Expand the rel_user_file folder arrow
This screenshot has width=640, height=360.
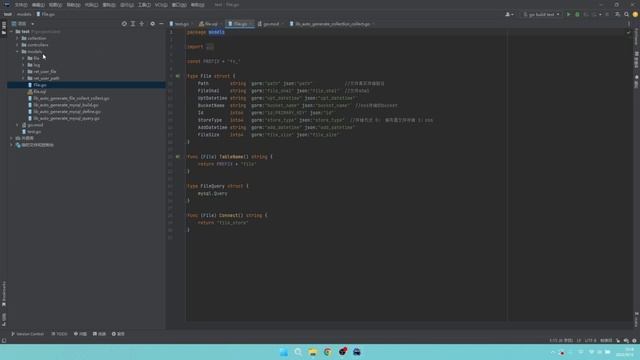click(23, 71)
